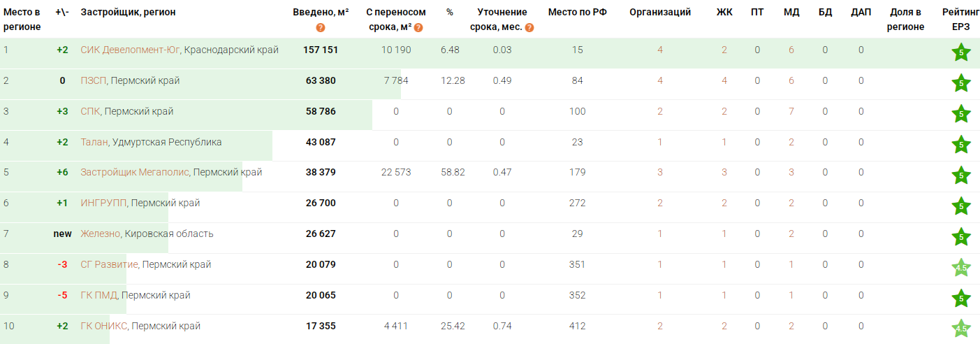The width and height of the screenshot is (980, 344).
Task: Click help icon beside Уточнение срока, мес.
Action: (x=529, y=27)
